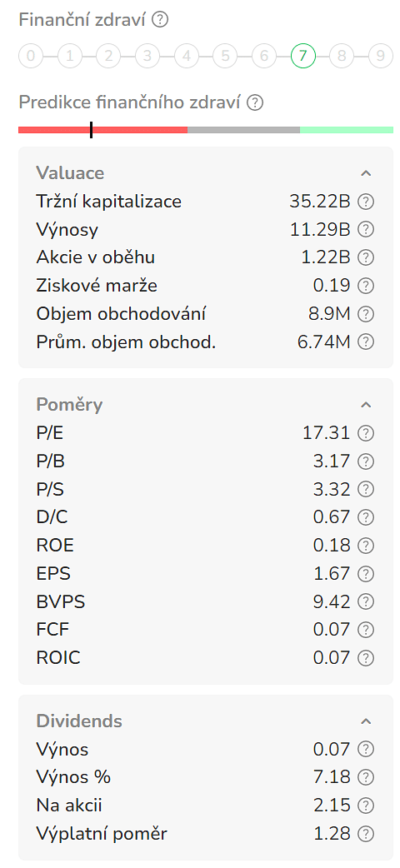The width and height of the screenshot is (400, 868).
Task: Select financial health score circle 4
Action: pos(186,56)
